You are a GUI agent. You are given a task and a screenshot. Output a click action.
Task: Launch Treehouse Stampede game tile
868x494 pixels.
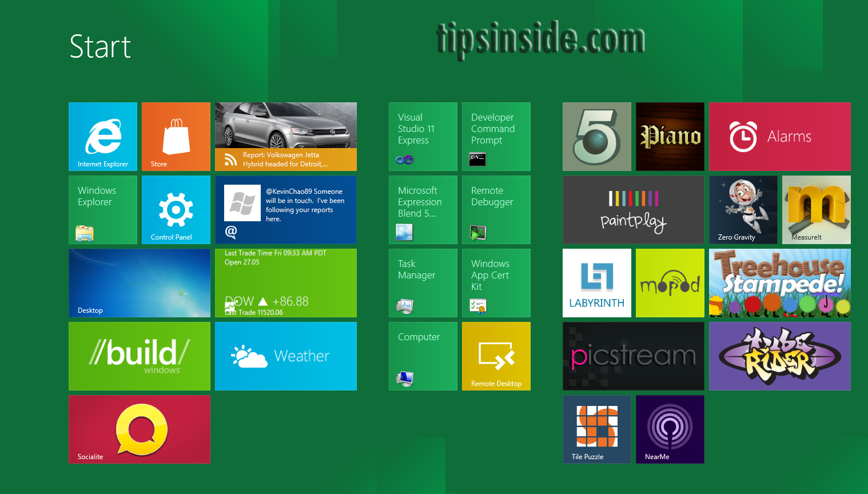[780, 283]
